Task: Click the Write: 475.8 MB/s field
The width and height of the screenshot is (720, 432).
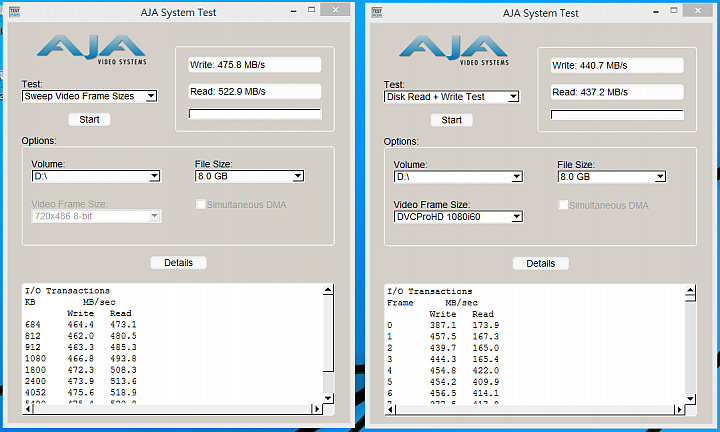Action: click(255, 65)
